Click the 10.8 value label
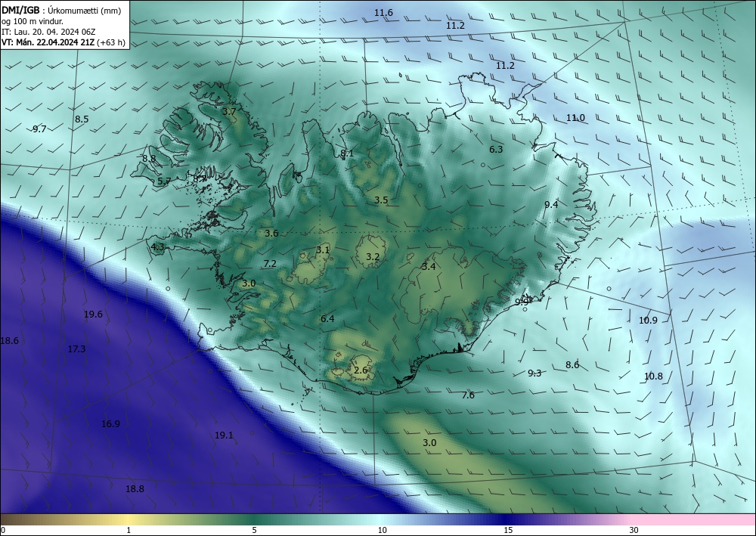This screenshot has height=536, width=756. (x=653, y=376)
